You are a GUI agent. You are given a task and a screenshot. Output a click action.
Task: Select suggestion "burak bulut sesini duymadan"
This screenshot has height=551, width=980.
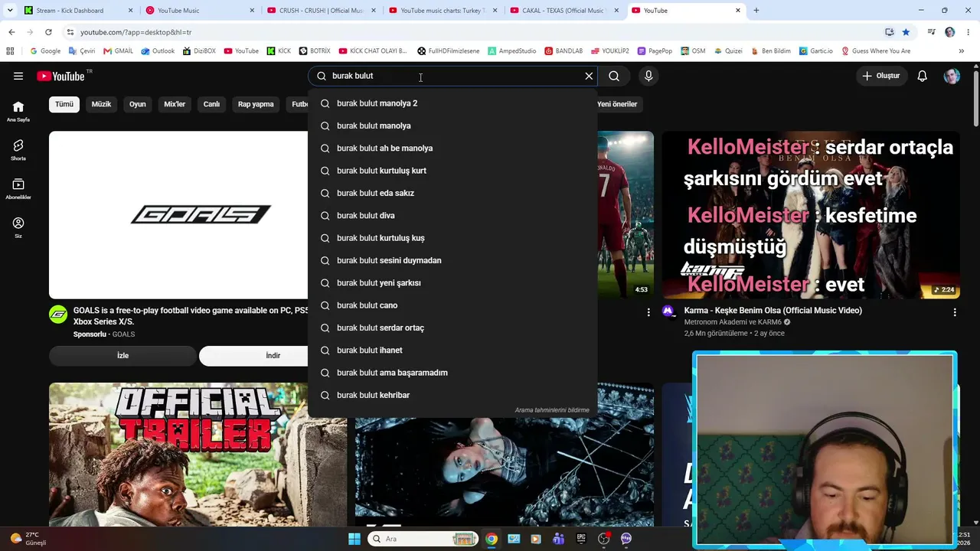tap(452, 260)
